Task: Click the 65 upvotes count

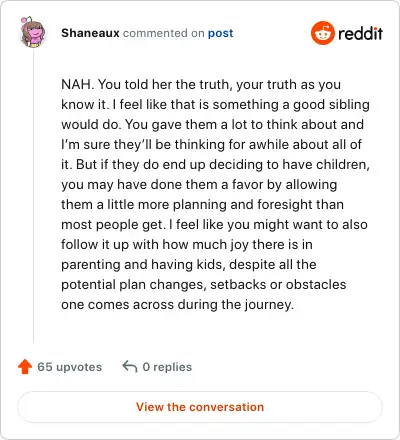Action: [69, 367]
